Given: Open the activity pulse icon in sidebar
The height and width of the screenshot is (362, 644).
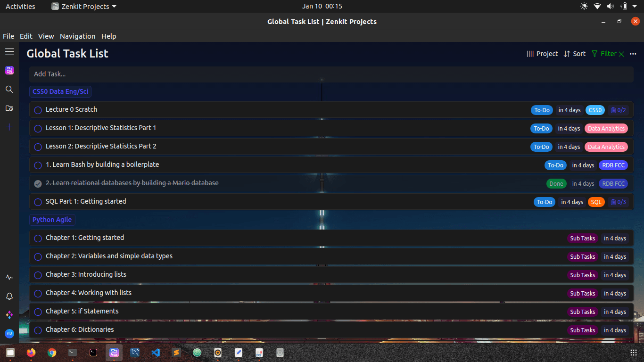Looking at the screenshot, I should [9, 277].
